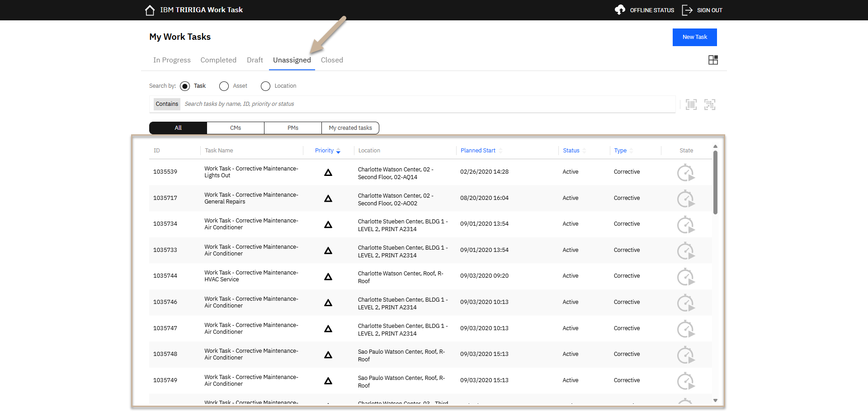Open the QR code scanner icon

tap(710, 104)
